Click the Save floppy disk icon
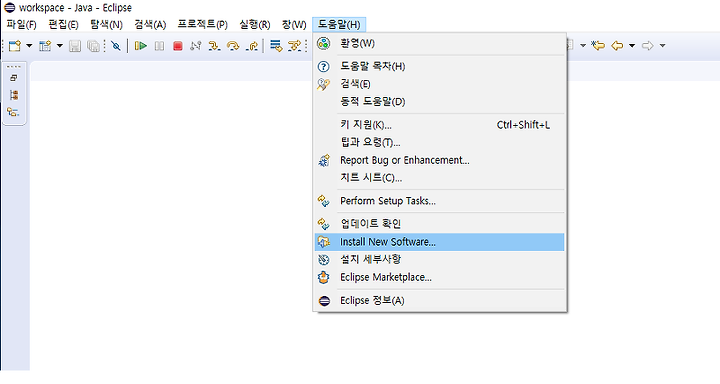Screen dimensions: 720x384 click(x=75, y=45)
